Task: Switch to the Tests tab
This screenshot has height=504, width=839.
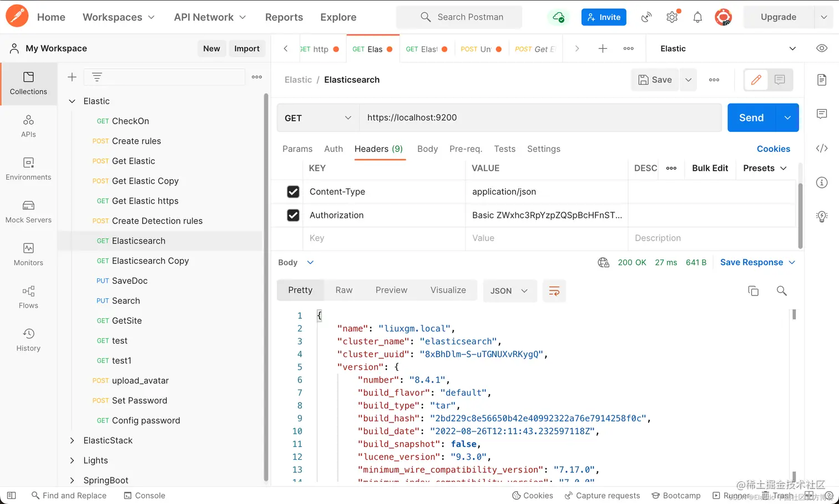Action: pos(504,149)
